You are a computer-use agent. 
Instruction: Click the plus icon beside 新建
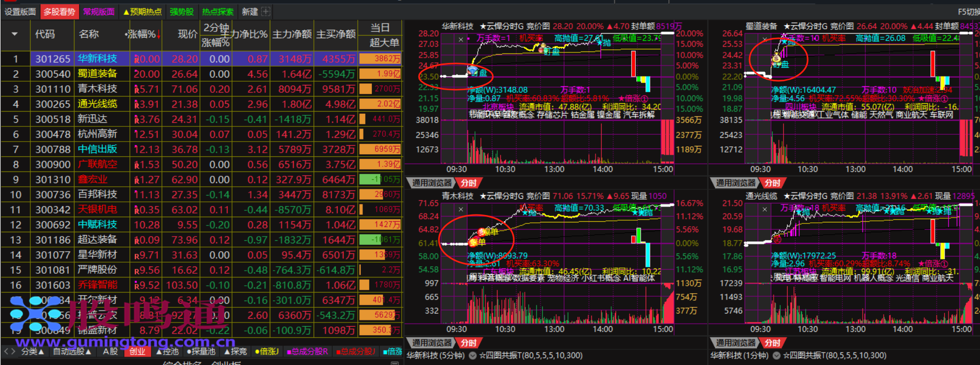coord(266,12)
